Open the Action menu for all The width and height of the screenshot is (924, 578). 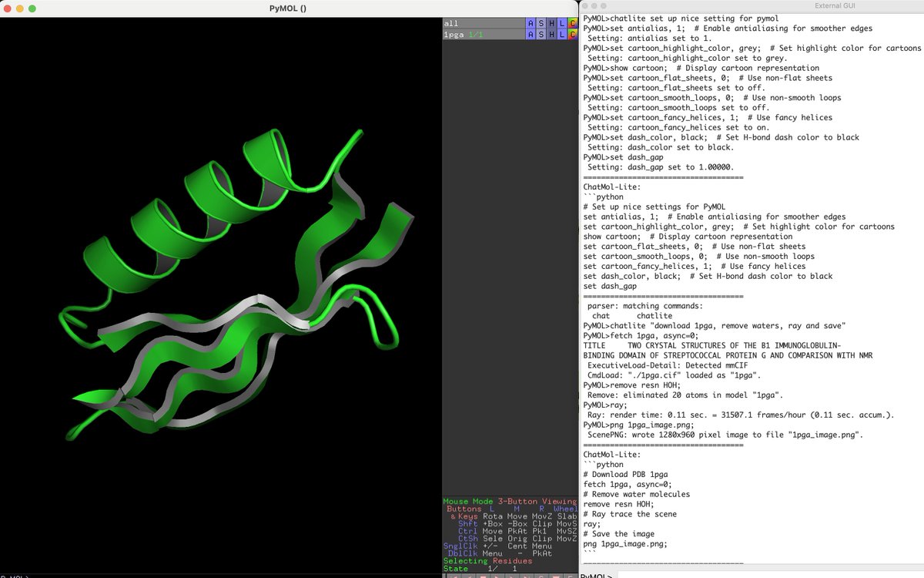(x=531, y=23)
